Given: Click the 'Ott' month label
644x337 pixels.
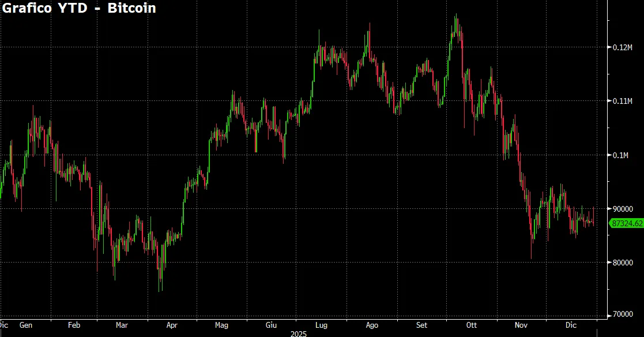Looking at the screenshot, I should [472, 325].
